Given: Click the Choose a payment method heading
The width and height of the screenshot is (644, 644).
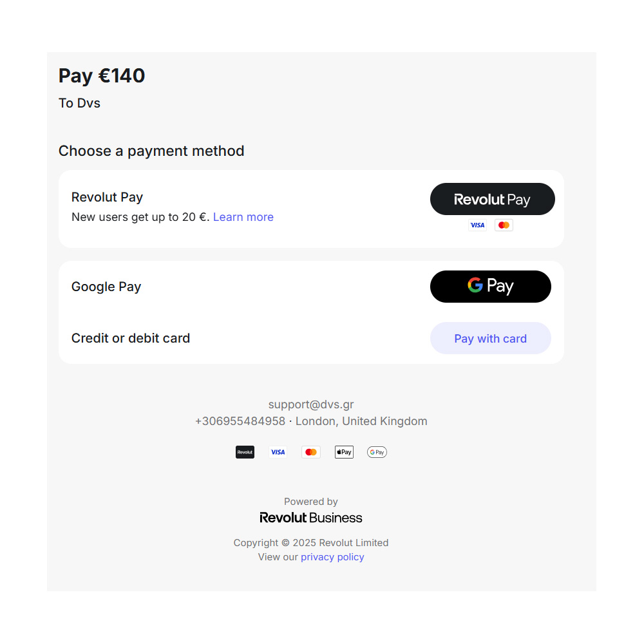Looking at the screenshot, I should (x=151, y=151).
